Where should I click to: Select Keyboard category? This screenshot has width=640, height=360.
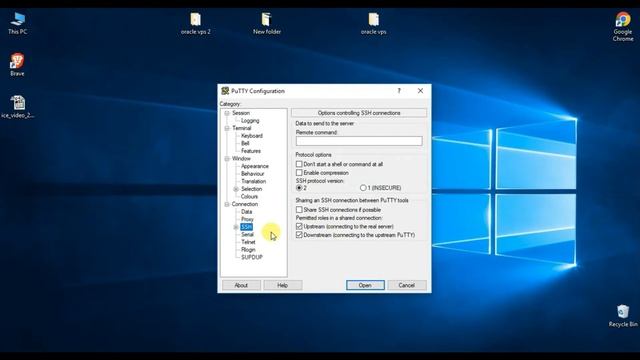[251, 136]
